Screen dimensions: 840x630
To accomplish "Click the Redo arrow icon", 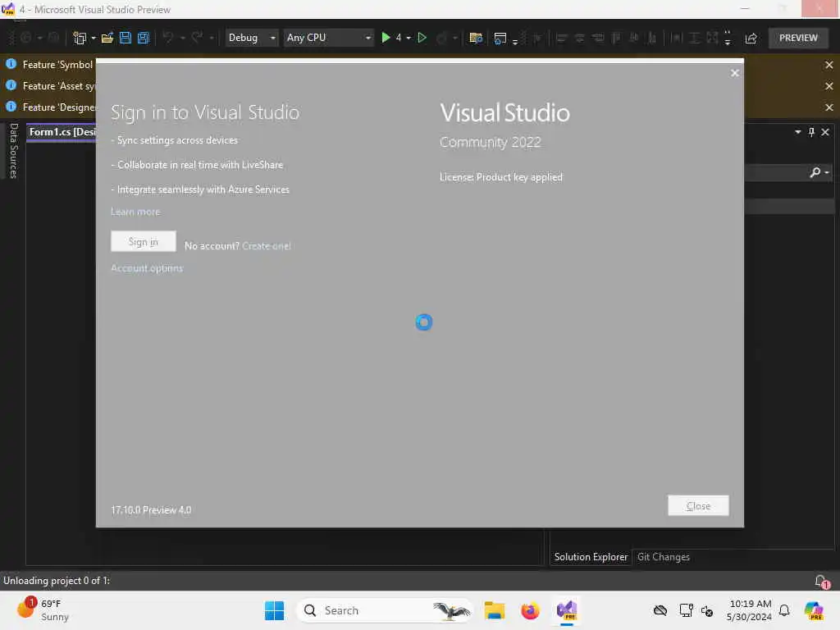I will click(x=197, y=38).
